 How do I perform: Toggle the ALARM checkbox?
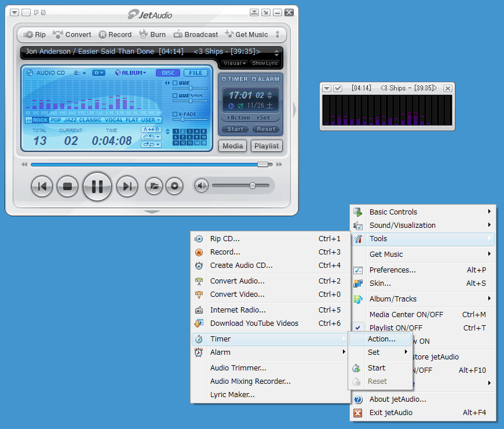tap(254, 79)
